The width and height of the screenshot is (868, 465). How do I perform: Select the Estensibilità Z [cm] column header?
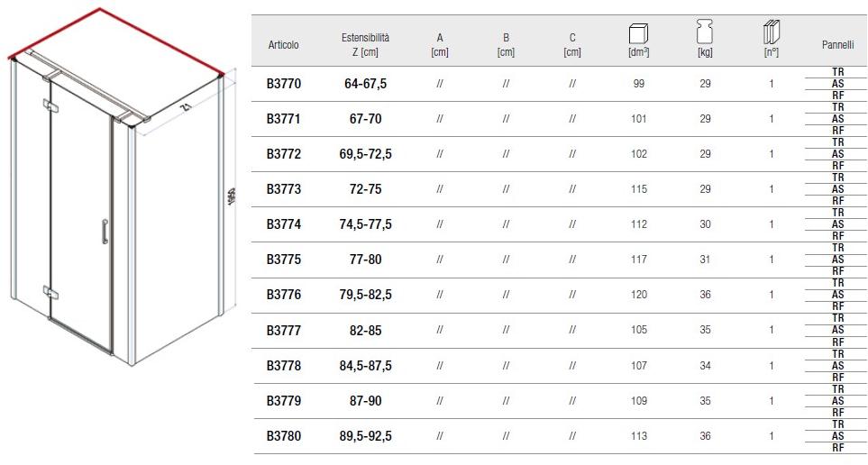(365, 44)
